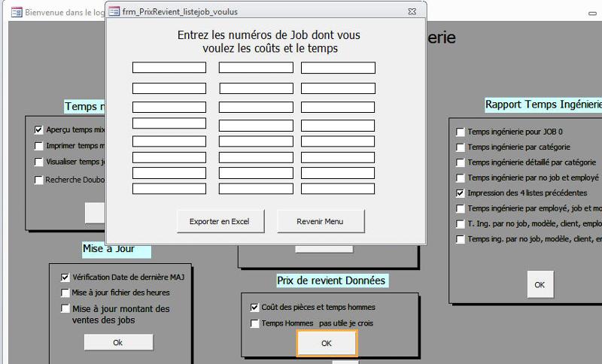Toggle the Recherche Doubons checkbox

pyautogui.click(x=39, y=180)
